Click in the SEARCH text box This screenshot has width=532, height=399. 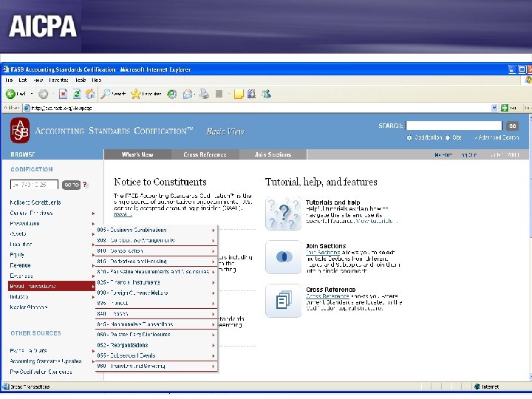coord(454,126)
